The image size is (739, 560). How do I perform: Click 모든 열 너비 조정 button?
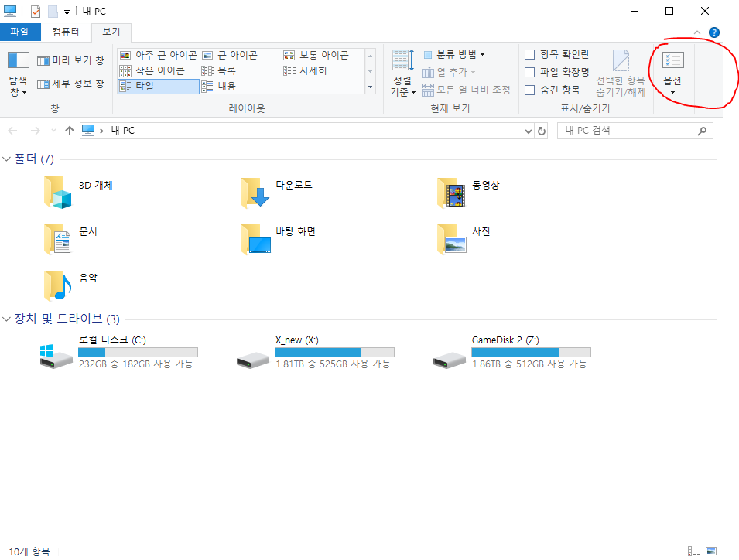click(466, 90)
